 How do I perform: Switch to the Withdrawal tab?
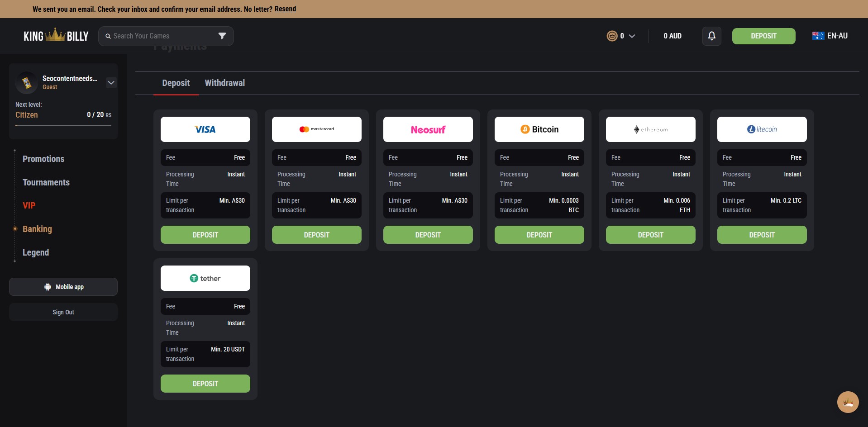pyautogui.click(x=225, y=83)
